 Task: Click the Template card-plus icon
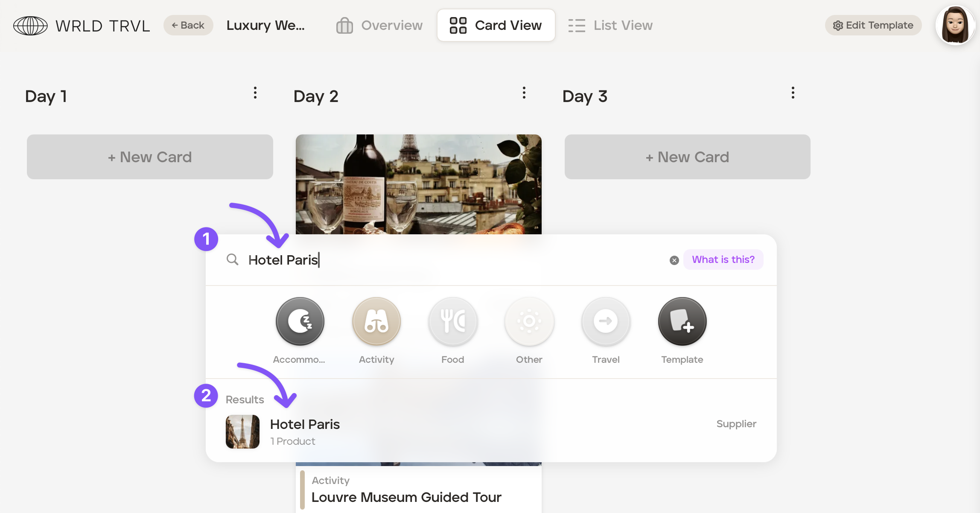pyautogui.click(x=682, y=321)
